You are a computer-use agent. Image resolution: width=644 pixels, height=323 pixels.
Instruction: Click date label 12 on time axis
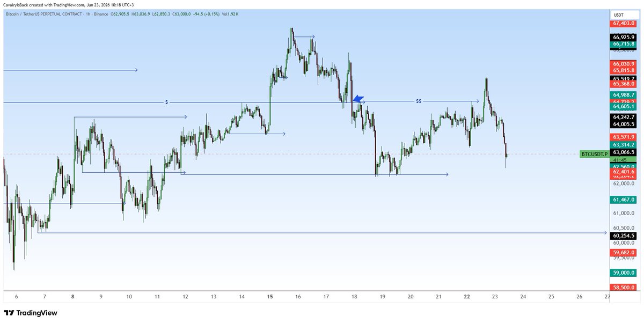pyautogui.click(x=185, y=296)
